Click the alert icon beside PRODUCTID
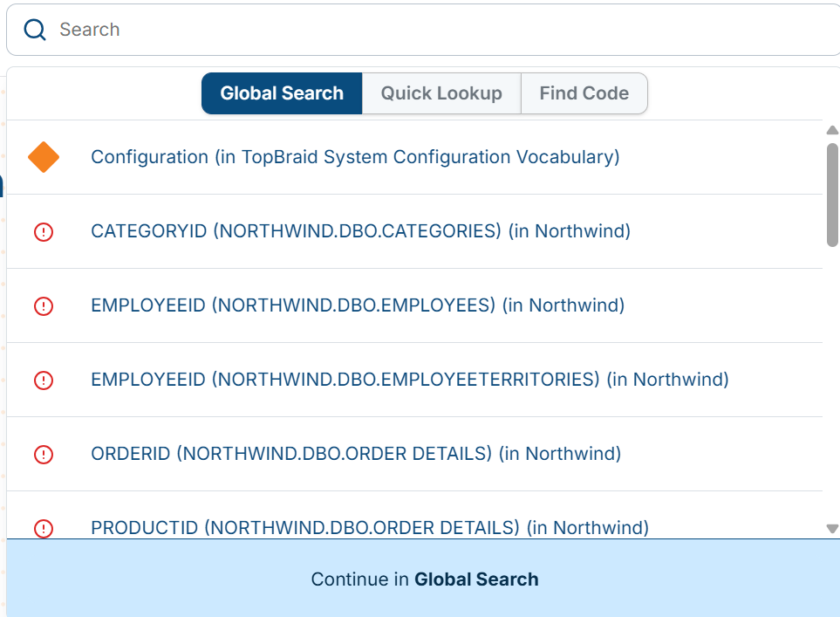Viewport: 840px width, 617px height. (x=44, y=529)
